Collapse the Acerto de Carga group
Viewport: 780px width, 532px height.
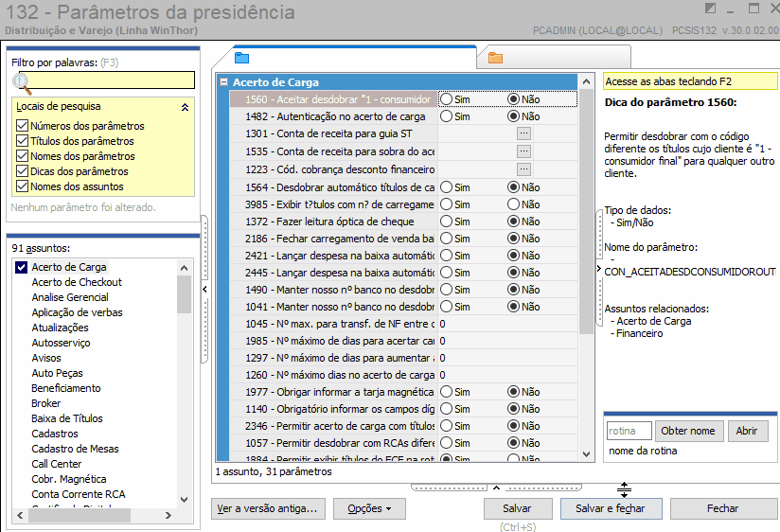tap(224, 82)
